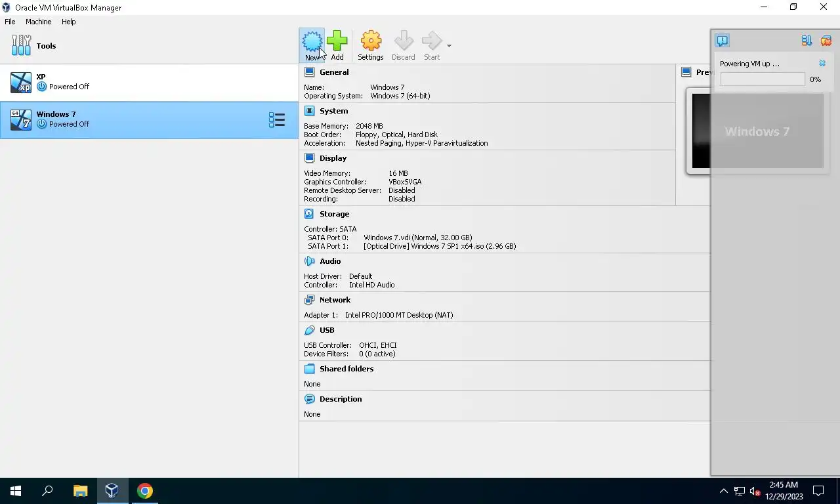The image size is (840, 504).
Task: Click the System section chip icon
Action: click(x=309, y=111)
